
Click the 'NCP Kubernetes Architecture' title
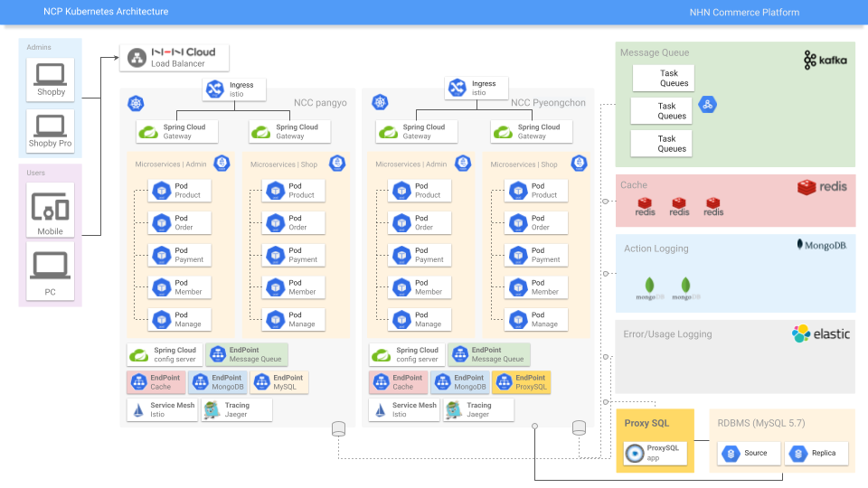coord(106,12)
